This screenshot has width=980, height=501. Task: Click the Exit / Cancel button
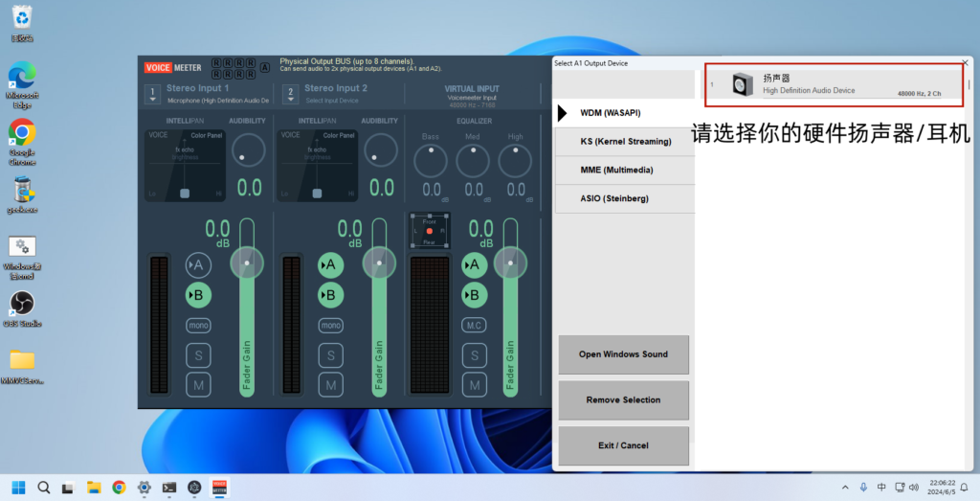[624, 446]
